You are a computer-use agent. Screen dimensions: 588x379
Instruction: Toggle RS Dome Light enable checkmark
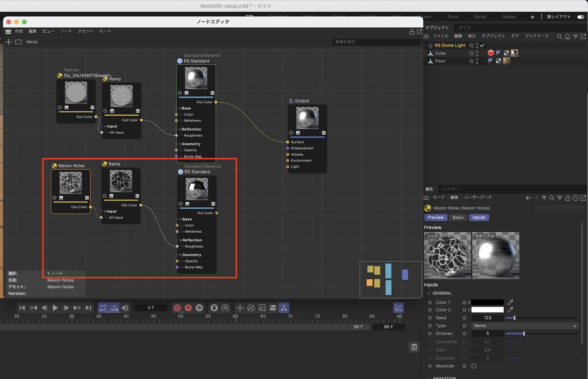pyautogui.click(x=482, y=45)
